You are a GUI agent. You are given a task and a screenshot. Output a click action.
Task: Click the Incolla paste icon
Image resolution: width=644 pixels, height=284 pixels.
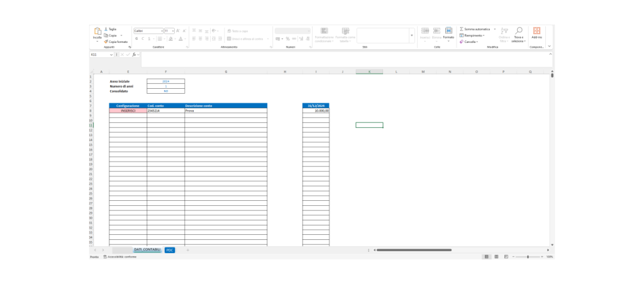(97, 31)
